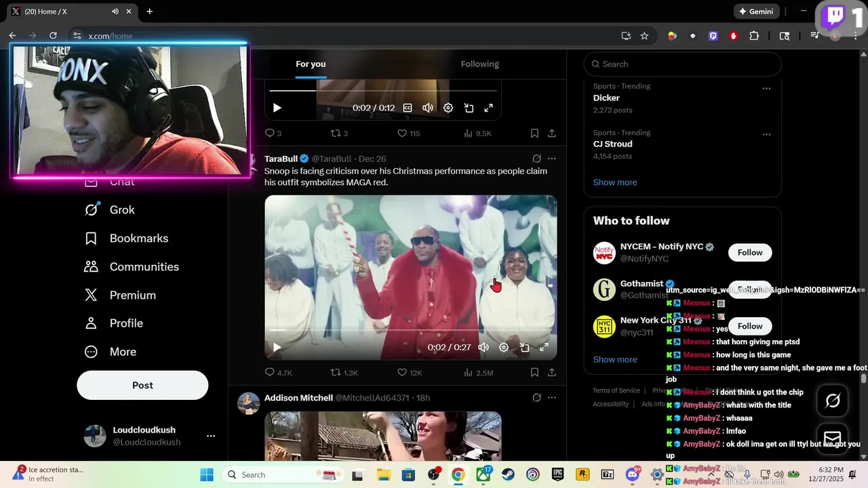Open settings gear on the Snoop video

pos(504,347)
